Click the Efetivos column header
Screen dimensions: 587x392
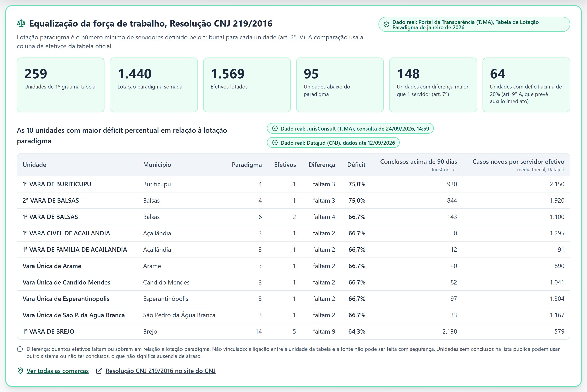click(285, 165)
